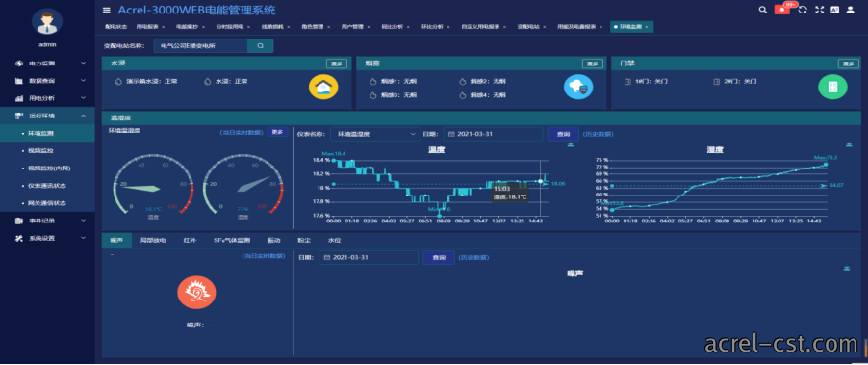
Task: Click the yellow water immersion house icon
Action: click(x=323, y=87)
